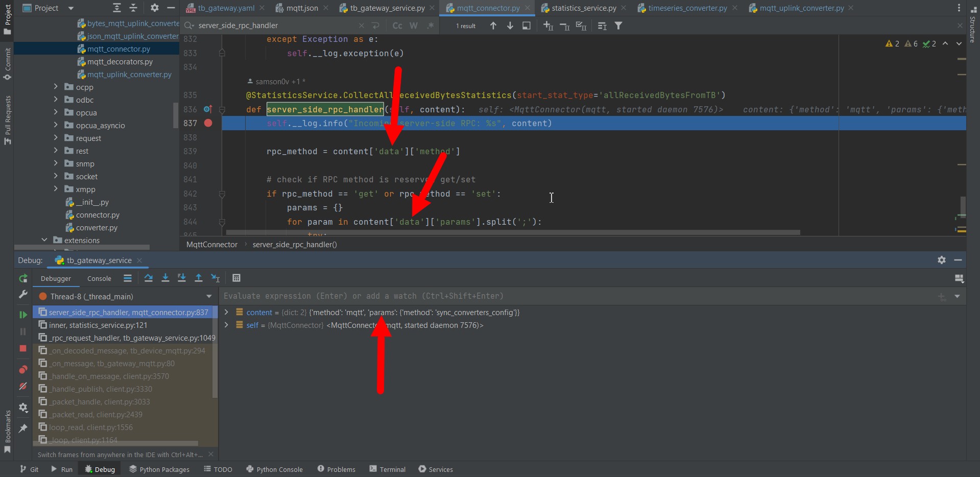Filter search results with the funnel icon
980x477 pixels.
point(618,26)
